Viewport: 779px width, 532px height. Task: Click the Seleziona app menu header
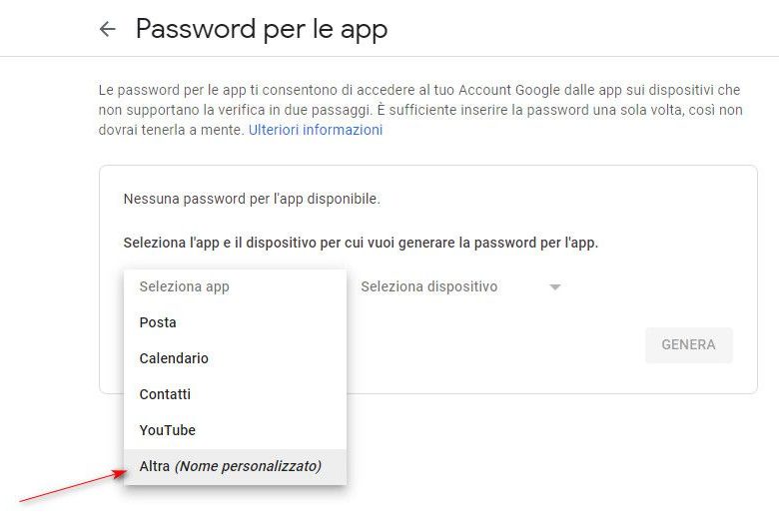tap(185, 286)
